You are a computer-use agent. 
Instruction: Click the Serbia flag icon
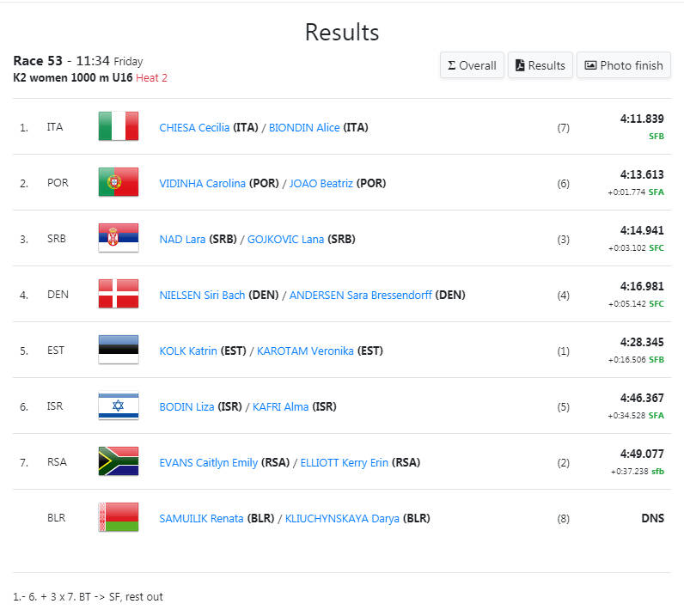pyautogui.click(x=119, y=238)
